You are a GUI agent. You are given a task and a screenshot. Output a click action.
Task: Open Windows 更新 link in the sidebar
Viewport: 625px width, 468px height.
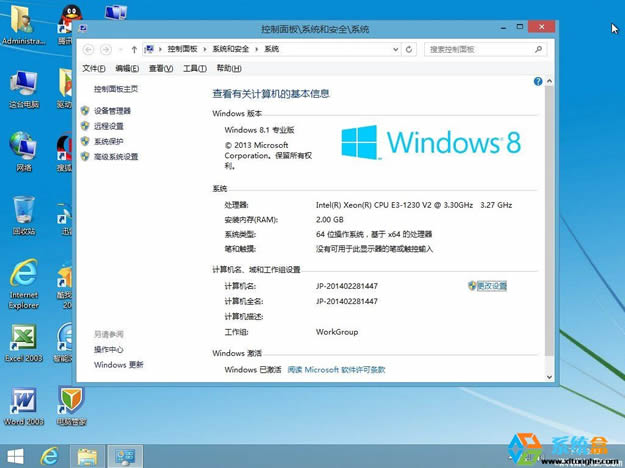point(119,365)
